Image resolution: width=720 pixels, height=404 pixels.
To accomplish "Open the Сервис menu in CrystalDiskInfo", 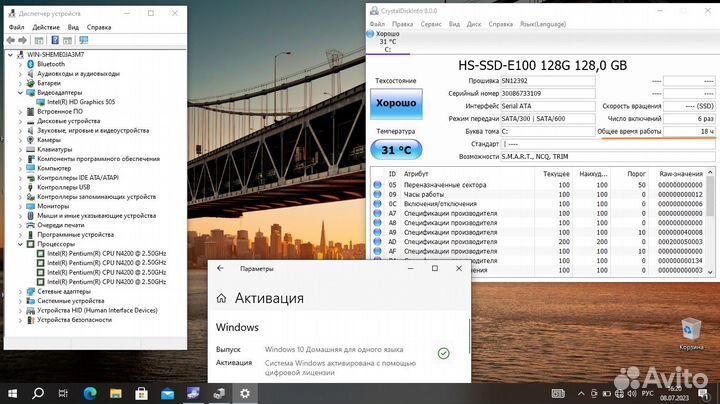I will pos(431,24).
